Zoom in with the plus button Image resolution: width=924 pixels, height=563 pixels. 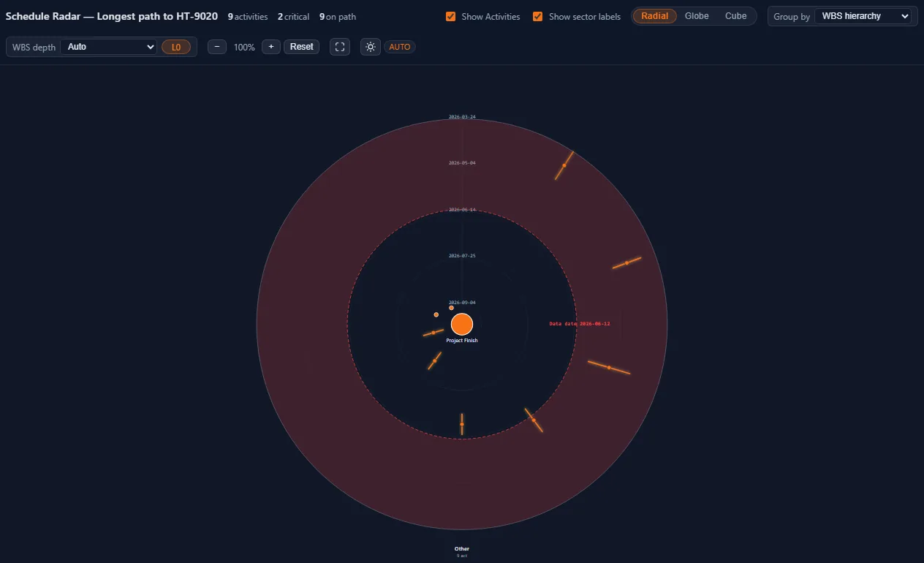[x=271, y=47]
